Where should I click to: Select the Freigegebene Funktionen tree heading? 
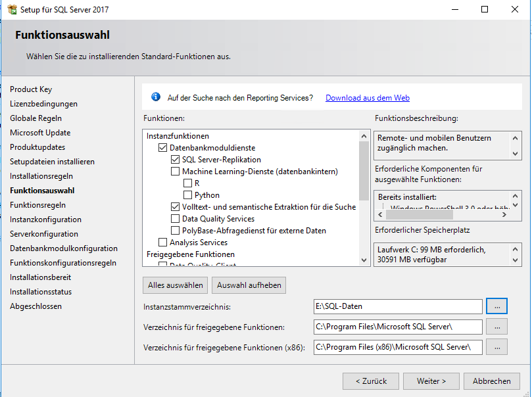tap(191, 254)
